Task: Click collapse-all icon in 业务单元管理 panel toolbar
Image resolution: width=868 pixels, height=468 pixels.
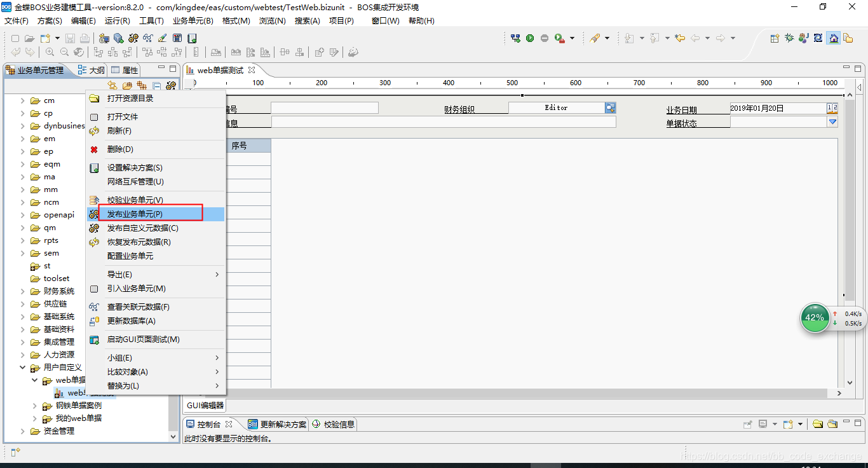Action: pos(157,86)
